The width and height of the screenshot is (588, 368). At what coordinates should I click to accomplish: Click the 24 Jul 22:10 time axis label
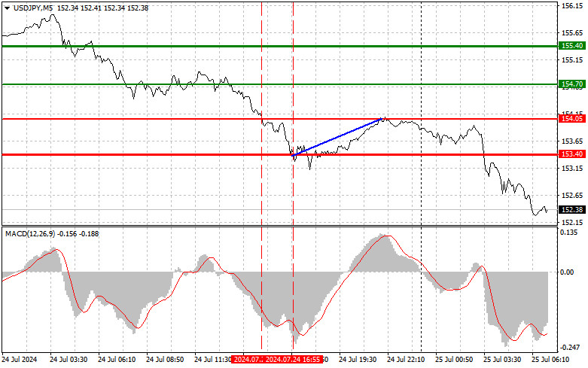[406, 360]
